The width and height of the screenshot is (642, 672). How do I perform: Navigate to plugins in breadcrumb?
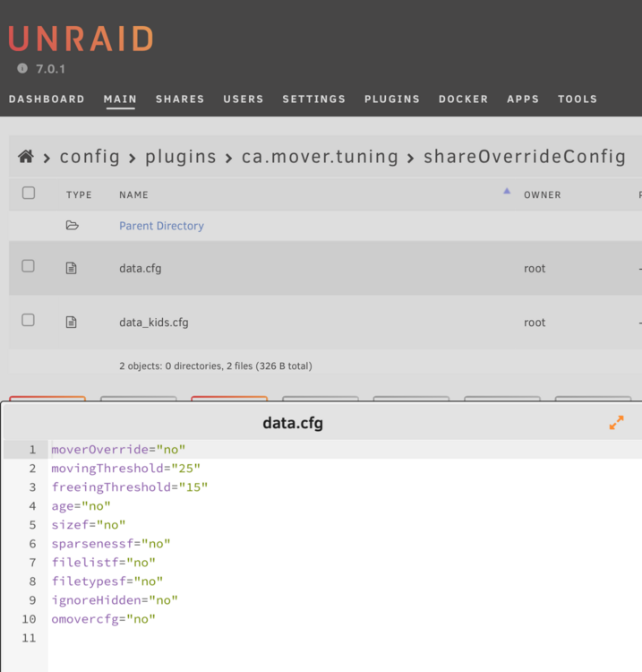(x=181, y=157)
